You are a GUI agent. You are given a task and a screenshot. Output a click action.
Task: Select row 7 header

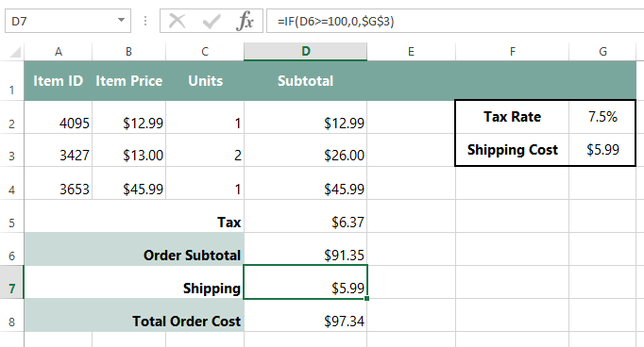[12, 282]
